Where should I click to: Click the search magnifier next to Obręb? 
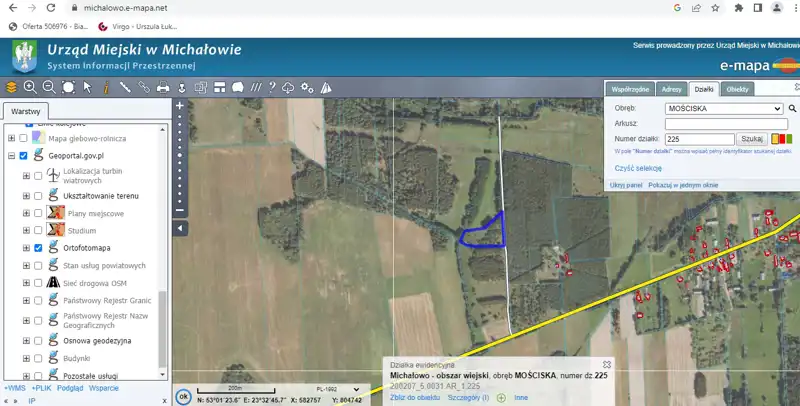[x=792, y=108]
